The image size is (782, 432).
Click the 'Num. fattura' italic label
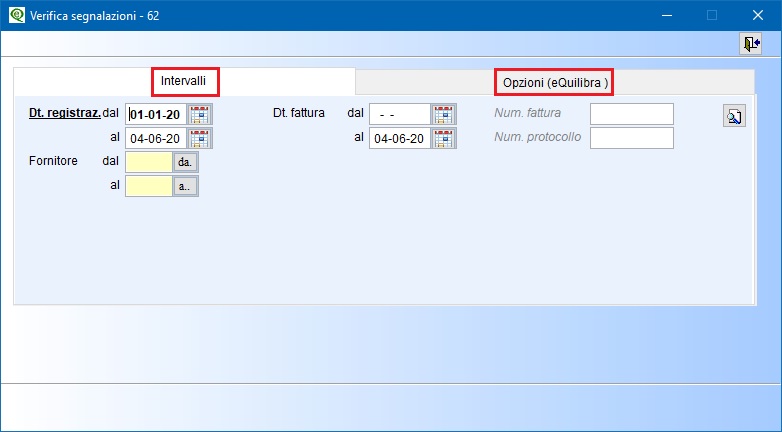(x=528, y=113)
